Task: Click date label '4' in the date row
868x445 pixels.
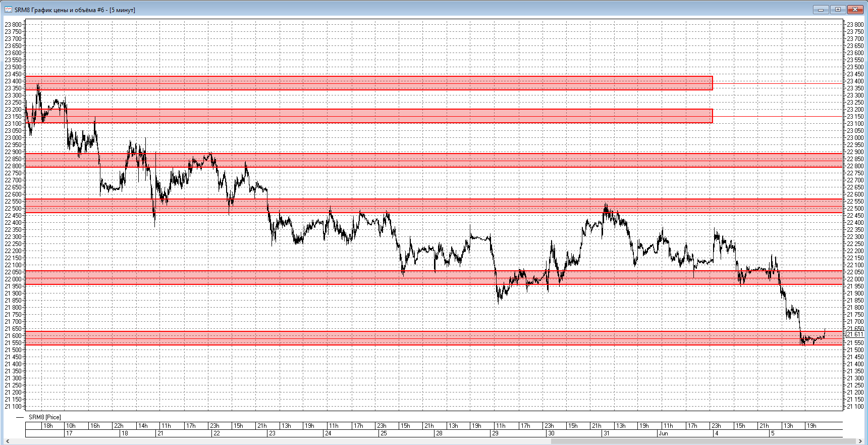Action: pyautogui.click(x=716, y=433)
